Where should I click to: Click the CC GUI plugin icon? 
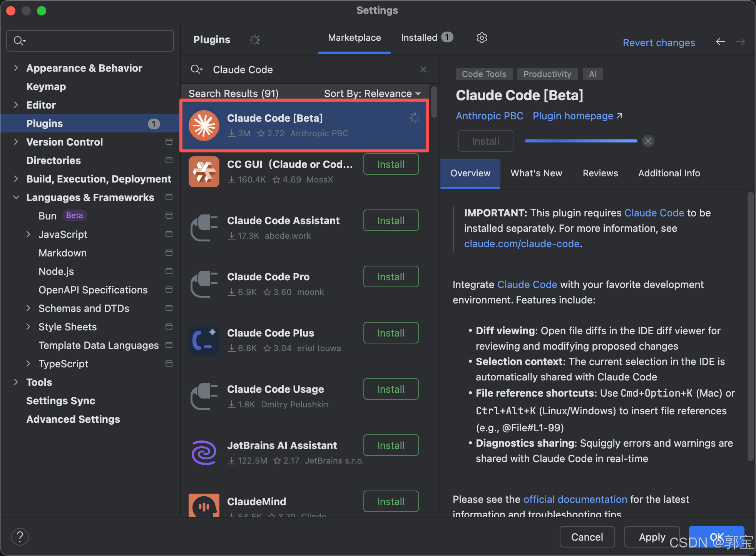coord(204,171)
